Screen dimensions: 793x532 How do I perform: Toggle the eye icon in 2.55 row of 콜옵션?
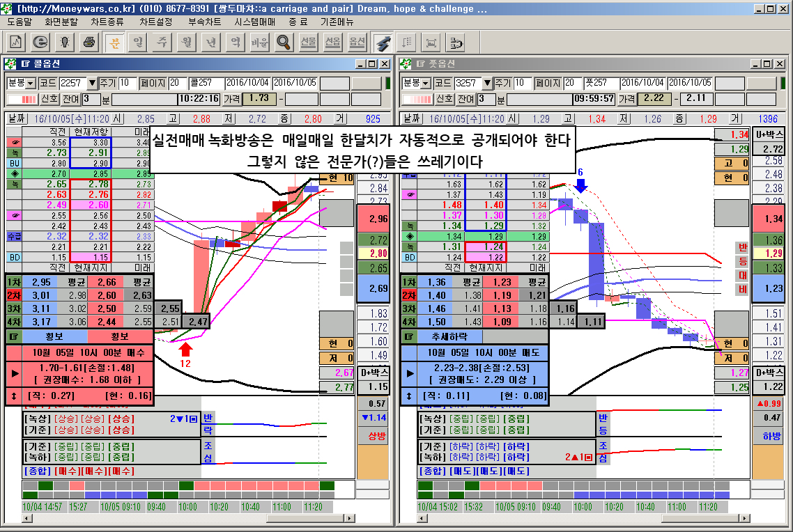[14, 216]
